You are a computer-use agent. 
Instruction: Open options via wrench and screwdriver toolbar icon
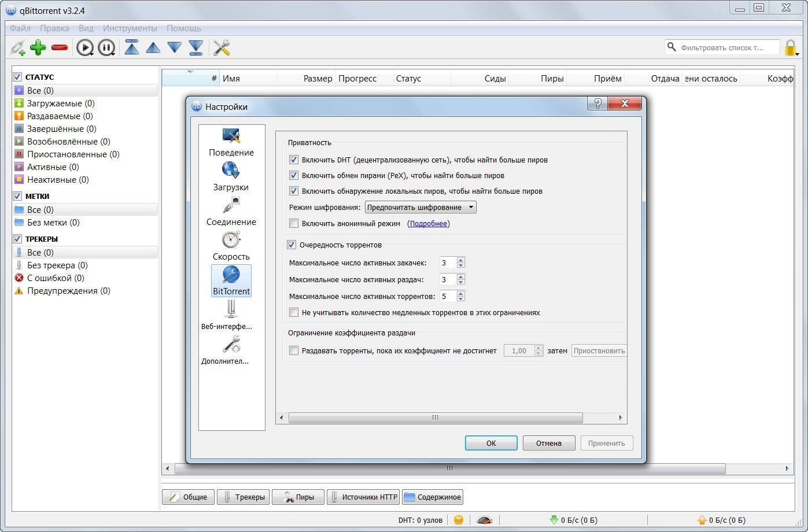222,47
